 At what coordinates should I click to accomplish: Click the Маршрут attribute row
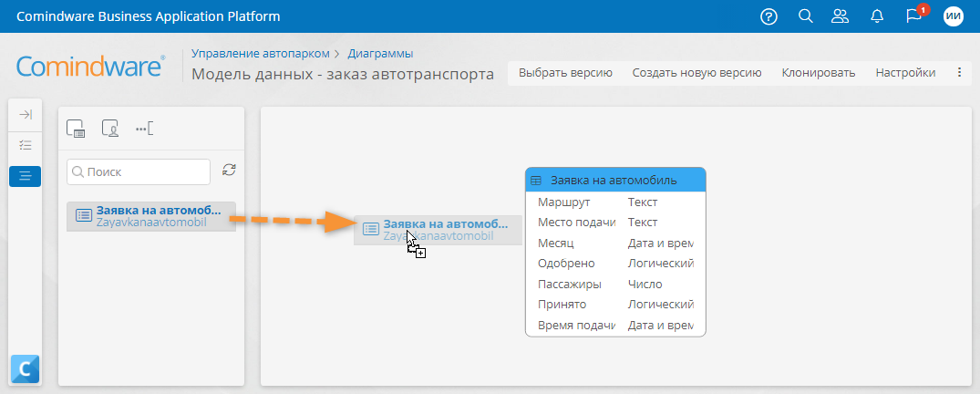click(615, 202)
